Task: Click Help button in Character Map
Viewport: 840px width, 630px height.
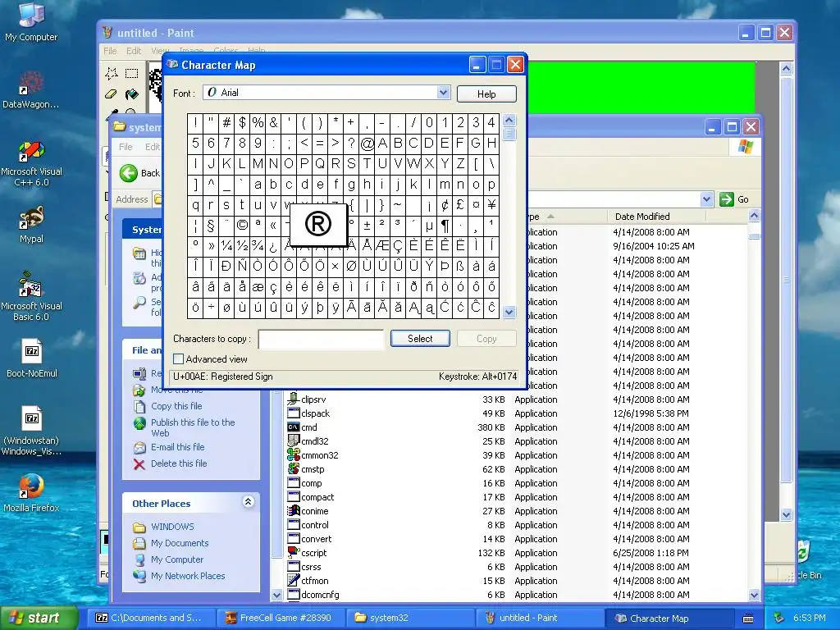Action: (x=486, y=94)
